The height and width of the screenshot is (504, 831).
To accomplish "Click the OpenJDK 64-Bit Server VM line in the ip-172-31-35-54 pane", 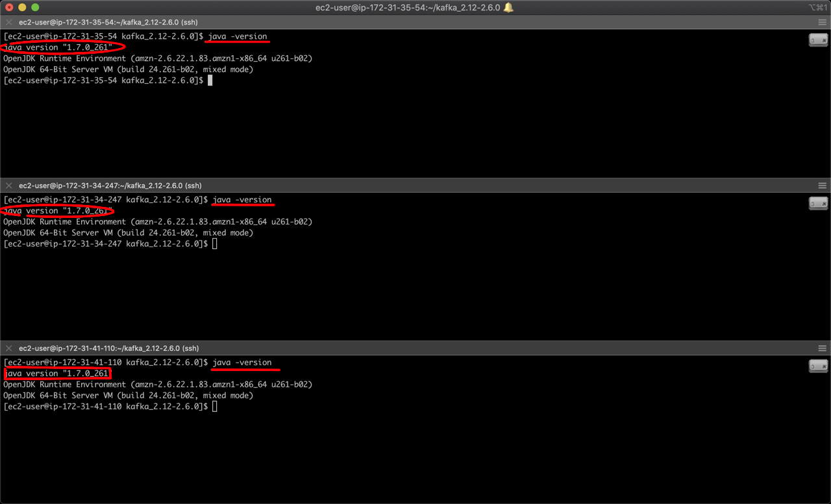I will 129,69.
